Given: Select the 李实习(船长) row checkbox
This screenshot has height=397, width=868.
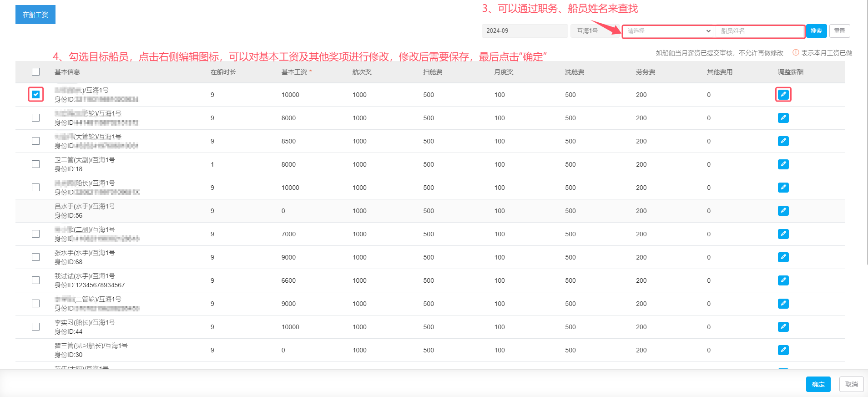Looking at the screenshot, I should pos(35,327).
